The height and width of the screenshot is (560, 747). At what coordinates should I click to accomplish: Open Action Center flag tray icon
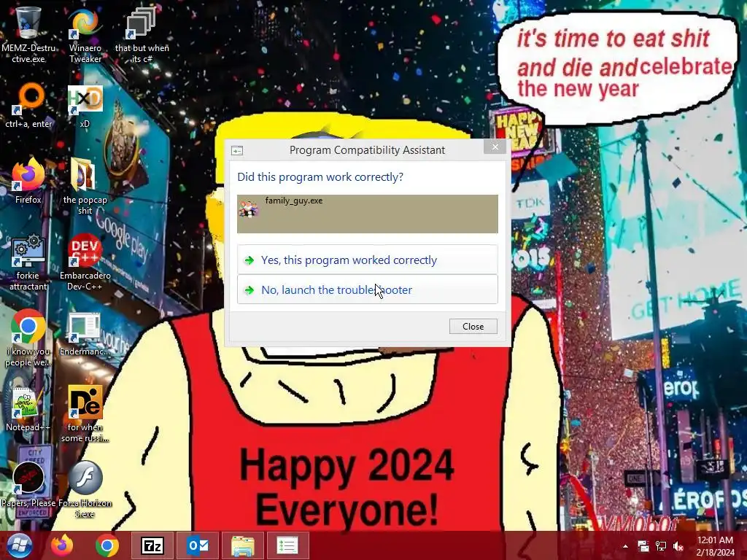point(643,546)
